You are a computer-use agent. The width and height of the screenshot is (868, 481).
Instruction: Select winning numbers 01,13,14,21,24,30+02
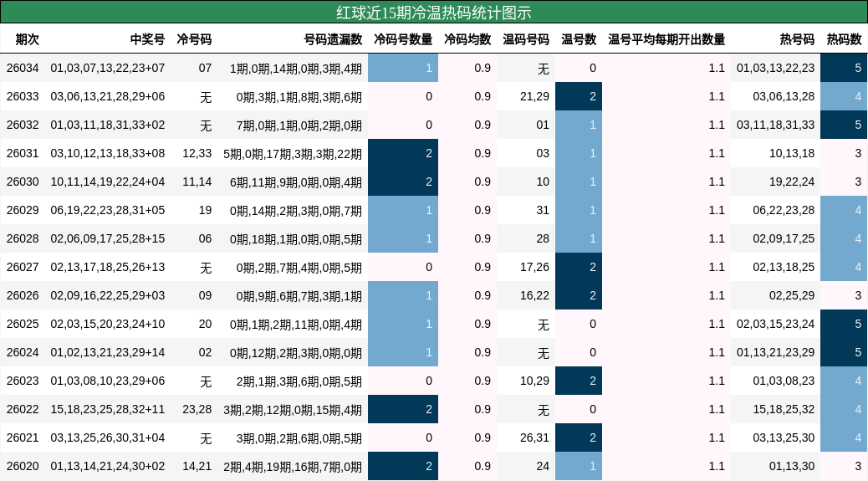point(107,466)
